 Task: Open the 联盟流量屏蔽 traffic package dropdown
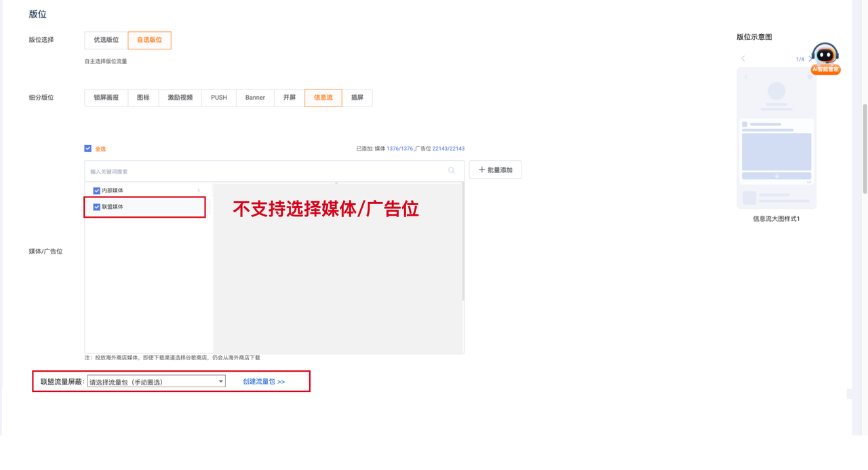click(157, 382)
